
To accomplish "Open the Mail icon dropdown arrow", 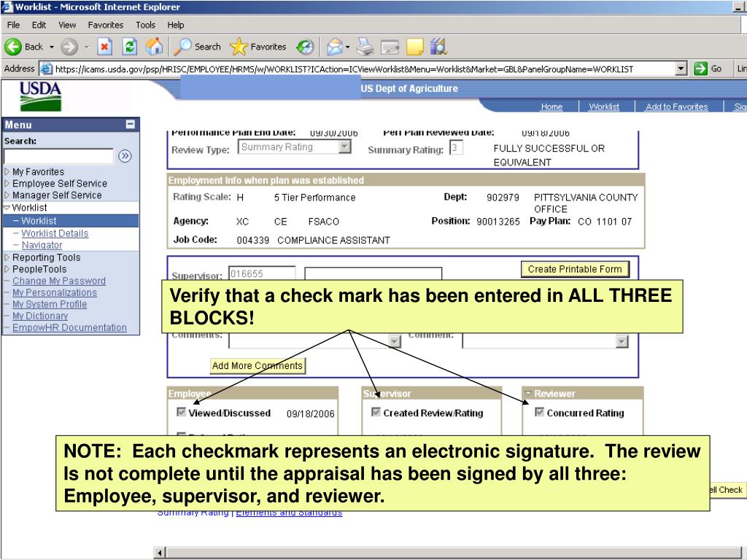I will 347,47.
